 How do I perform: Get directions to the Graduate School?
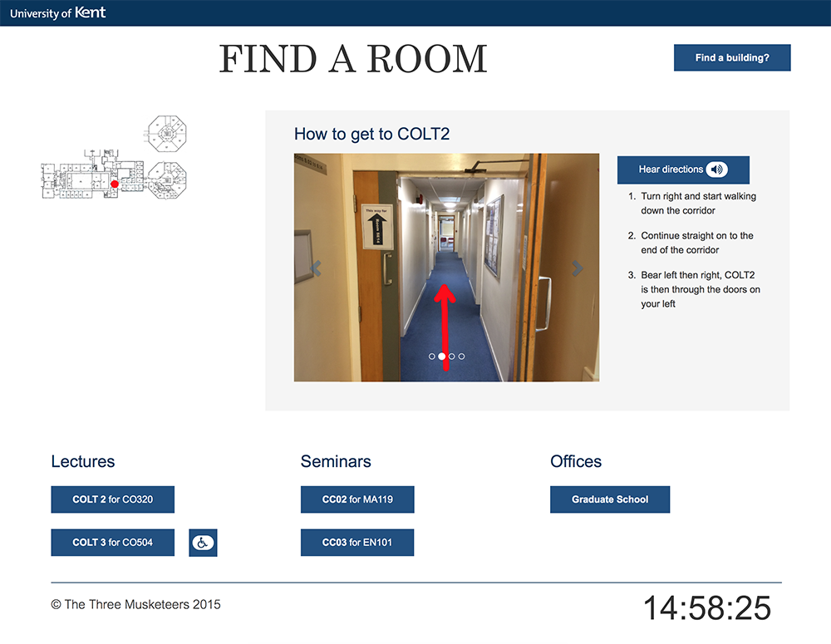coord(610,499)
